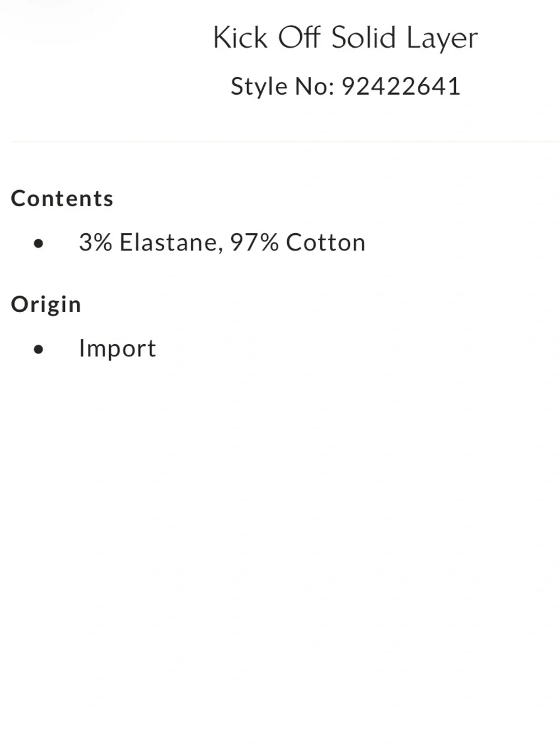Click the horizontal divider below the style number

click(x=285, y=142)
